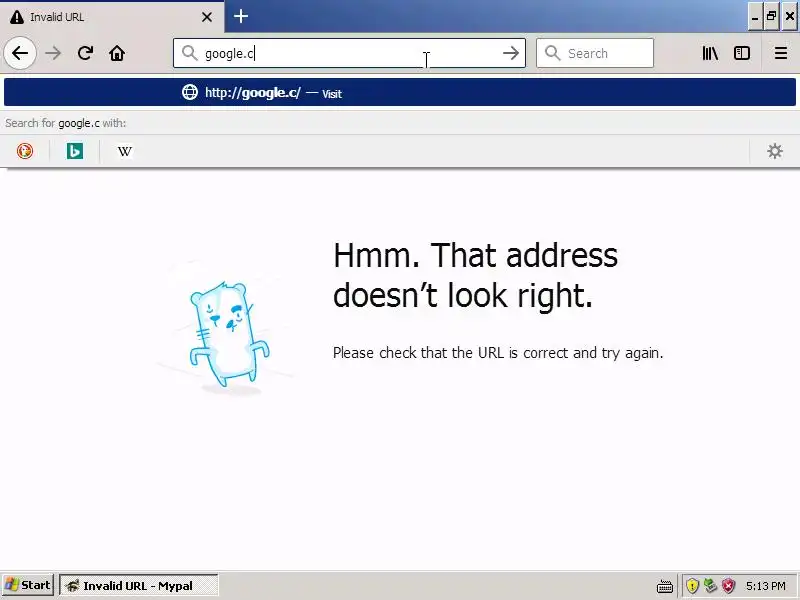800x600 pixels.
Task: Click the yellow shield tray icon
Action: point(692,586)
